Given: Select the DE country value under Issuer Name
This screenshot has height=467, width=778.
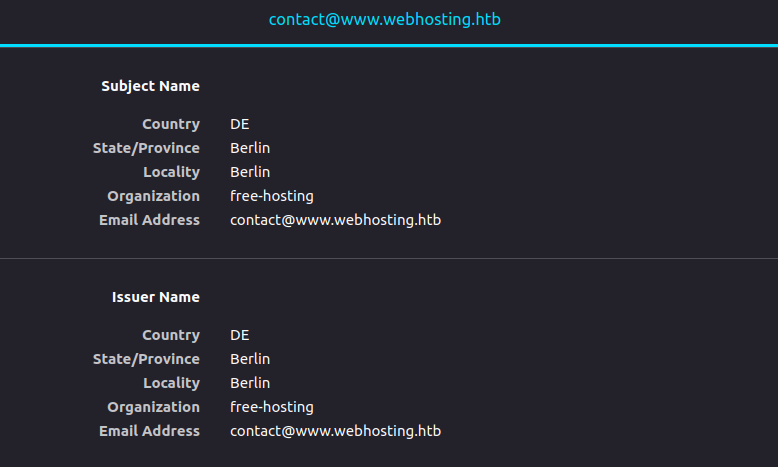Looking at the screenshot, I should tap(239, 335).
